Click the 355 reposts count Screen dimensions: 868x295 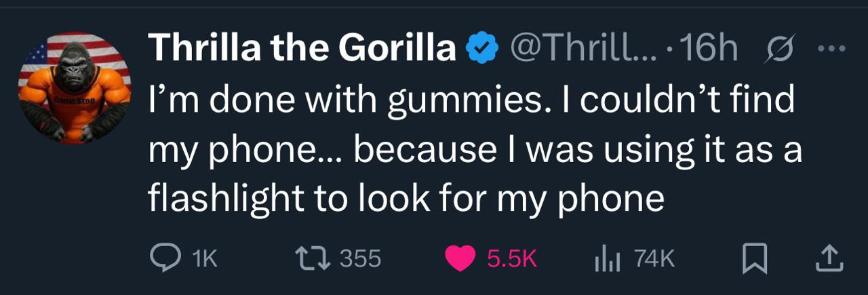(360, 258)
